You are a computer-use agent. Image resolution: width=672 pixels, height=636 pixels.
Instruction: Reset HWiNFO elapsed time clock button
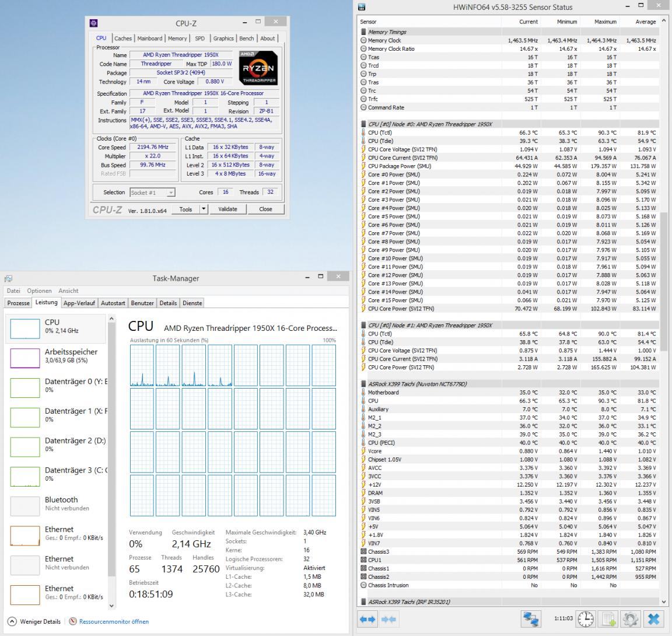[586, 619]
